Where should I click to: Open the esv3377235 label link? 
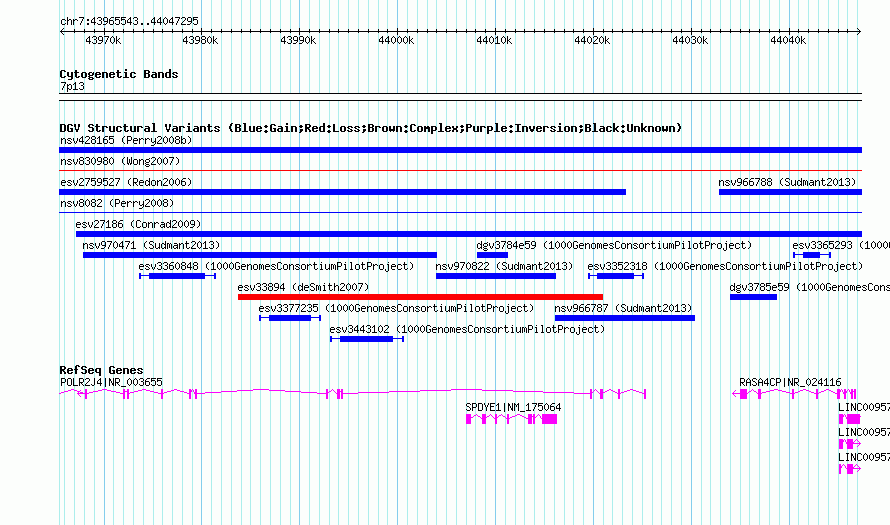pos(396,308)
